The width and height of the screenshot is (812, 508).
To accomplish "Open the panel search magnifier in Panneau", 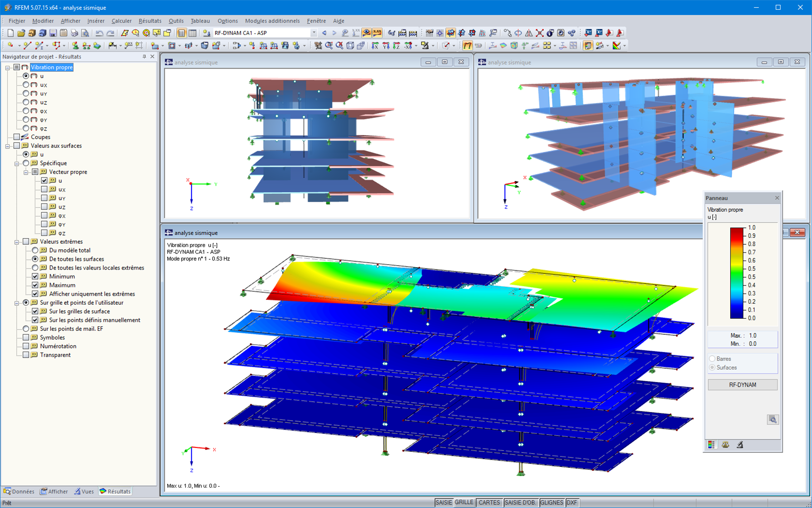I will 774,419.
